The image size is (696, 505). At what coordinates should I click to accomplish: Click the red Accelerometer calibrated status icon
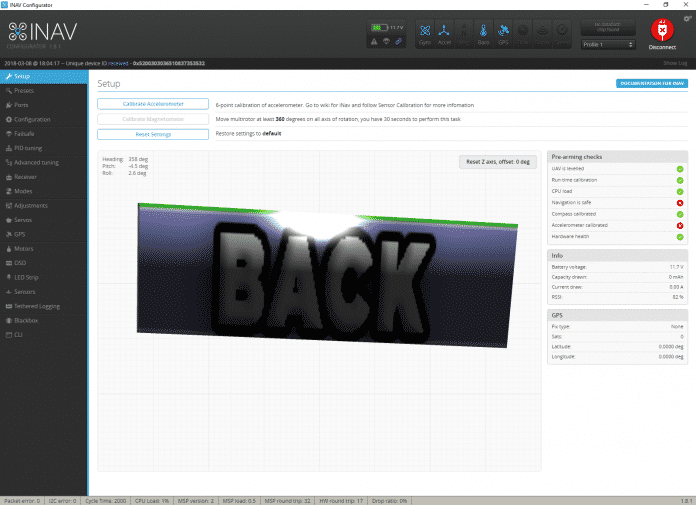coord(680,225)
